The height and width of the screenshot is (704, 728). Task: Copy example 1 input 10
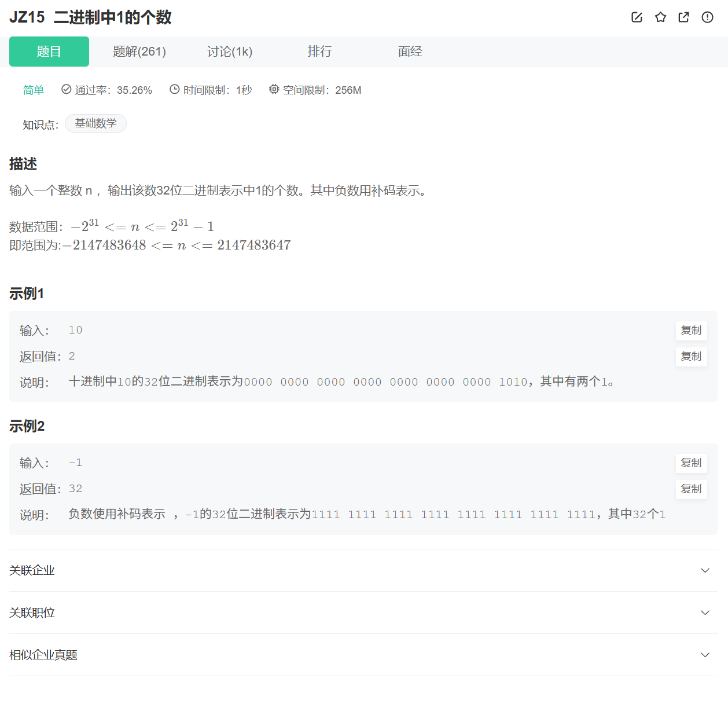pyautogui.click(x=691, y=331)
